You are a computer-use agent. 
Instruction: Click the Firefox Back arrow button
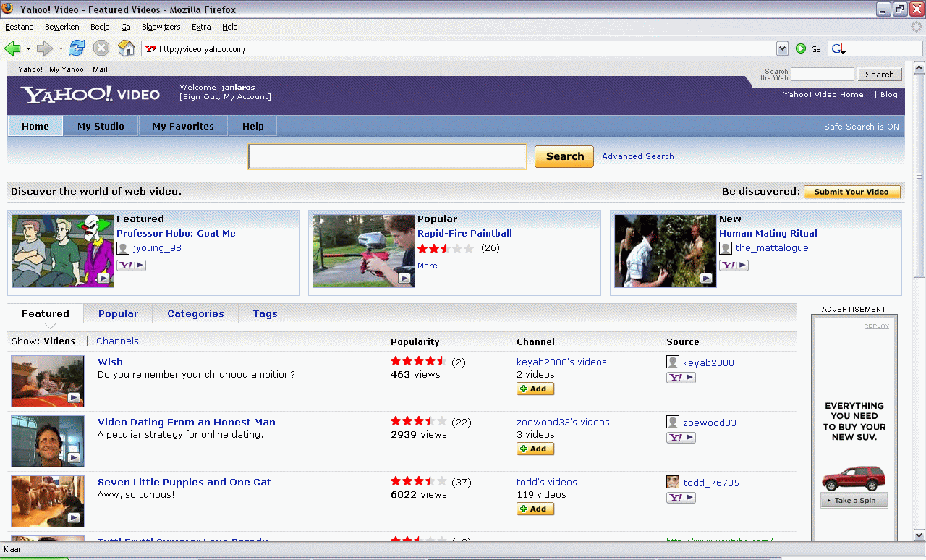click(12, 48)
